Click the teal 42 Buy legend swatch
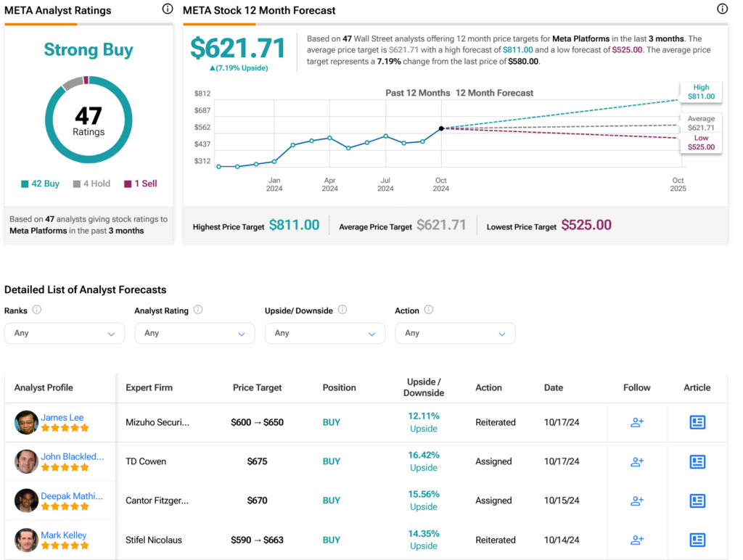Viewport: 743px width, 560px height. coord(25,184)
